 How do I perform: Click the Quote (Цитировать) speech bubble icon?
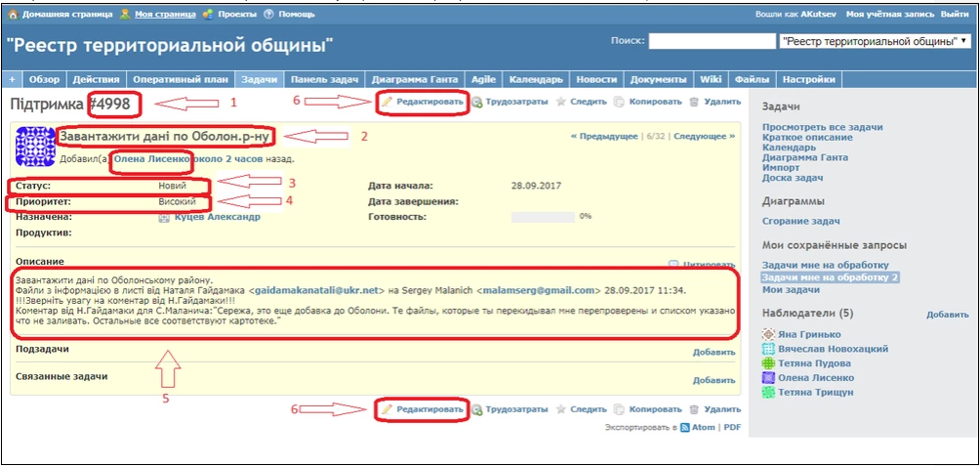coord(674,265)
